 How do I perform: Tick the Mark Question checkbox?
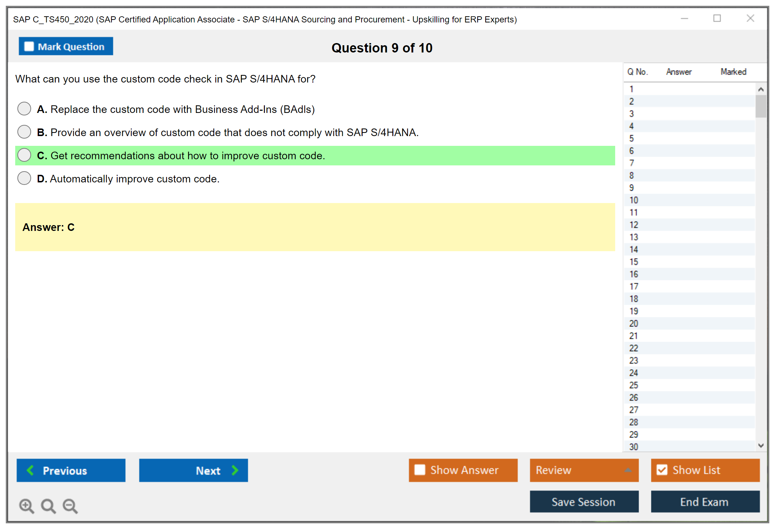29,46
